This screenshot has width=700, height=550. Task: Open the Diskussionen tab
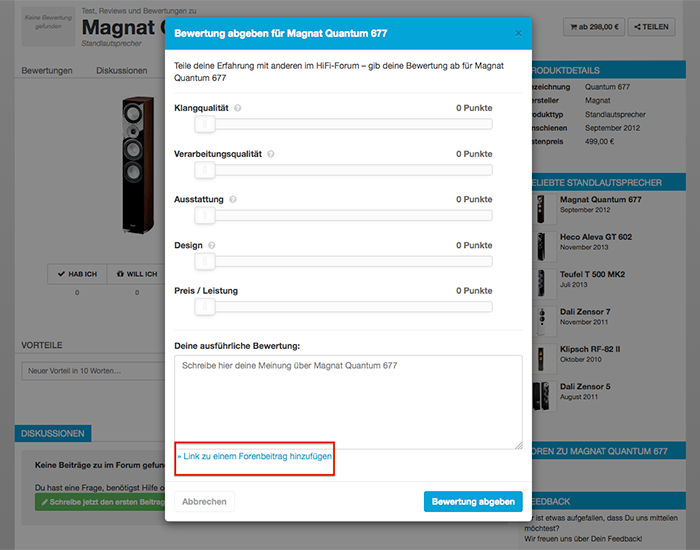point(121,71)
